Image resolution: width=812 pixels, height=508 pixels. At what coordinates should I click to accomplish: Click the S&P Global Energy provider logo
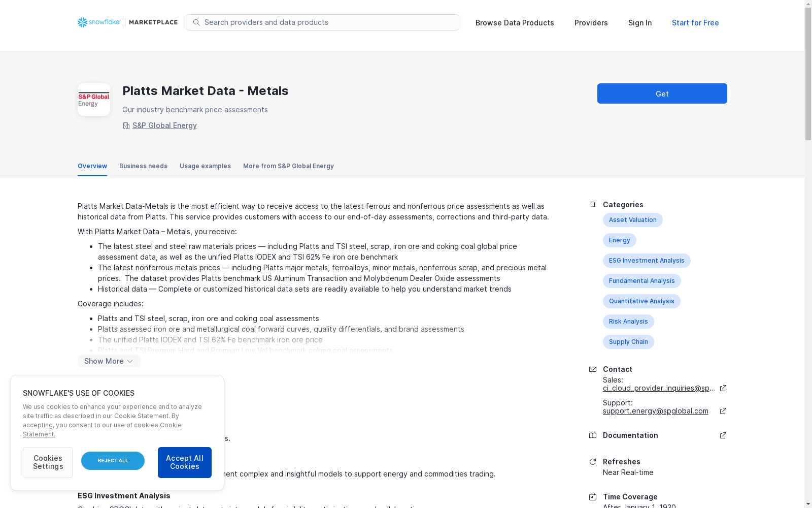pyautogui.click(x=94, y=100)
